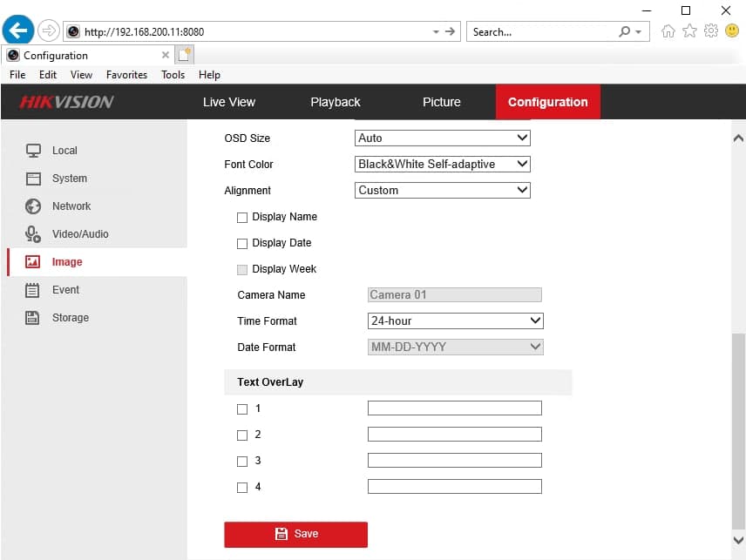Screen dimensions: 746x560
Task: Open the Time Format dropdown
Action: click(456, 320)
